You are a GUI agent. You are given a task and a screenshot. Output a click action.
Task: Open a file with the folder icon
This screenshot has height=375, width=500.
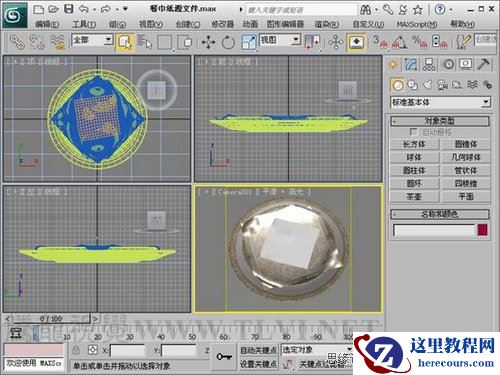pos(53,9)
